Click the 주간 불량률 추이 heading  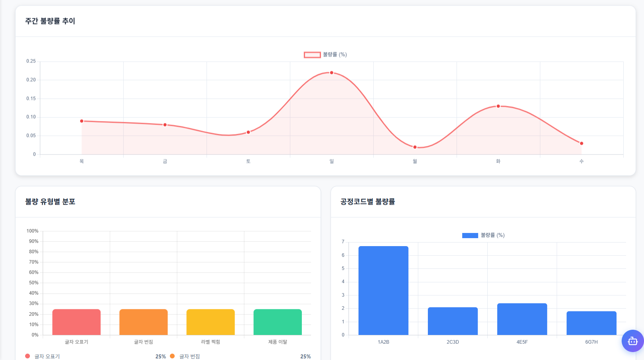tap(50, 21)
